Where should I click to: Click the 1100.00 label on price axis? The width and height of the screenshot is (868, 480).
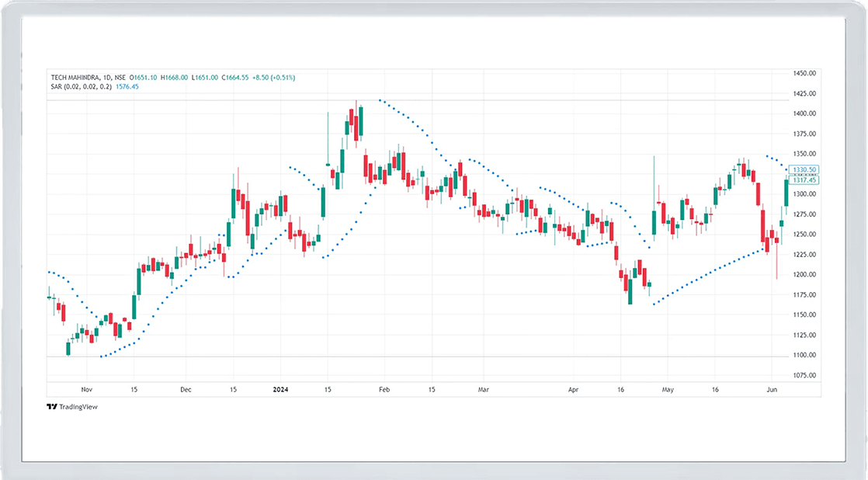tap(804, 355)
